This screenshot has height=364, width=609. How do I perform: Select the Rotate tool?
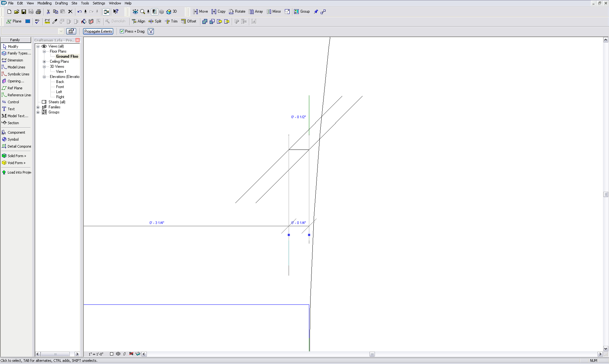(x=237, y=12)
